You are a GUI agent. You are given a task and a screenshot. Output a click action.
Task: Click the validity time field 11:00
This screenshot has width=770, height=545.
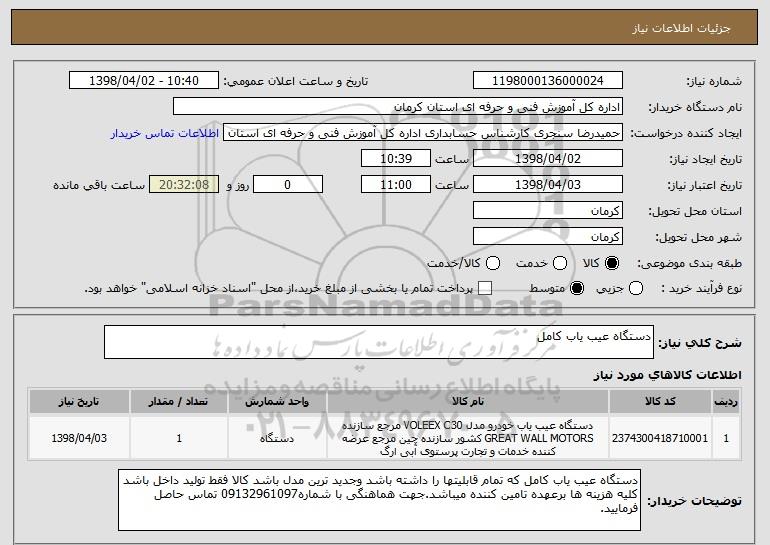[x=396, y=185]
